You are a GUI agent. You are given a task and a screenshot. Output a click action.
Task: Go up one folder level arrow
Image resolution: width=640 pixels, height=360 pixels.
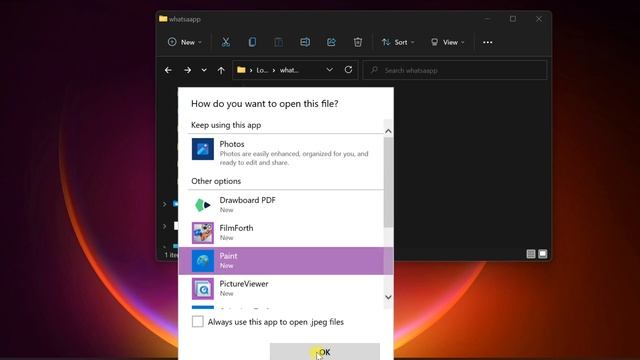221,70
